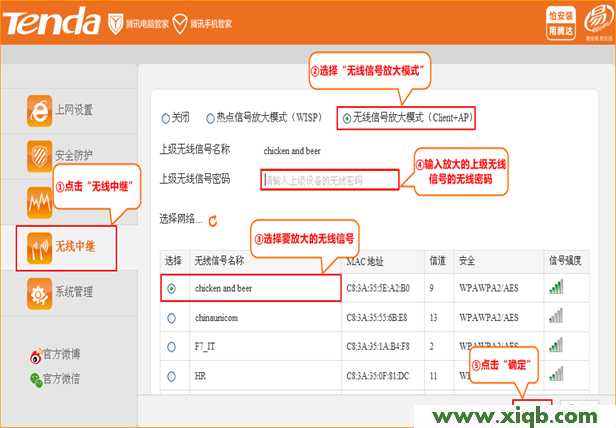The height and width of the screenshot is (428, 616).
Task: Click the 易 logo in header corner
Action: (598, 20)
